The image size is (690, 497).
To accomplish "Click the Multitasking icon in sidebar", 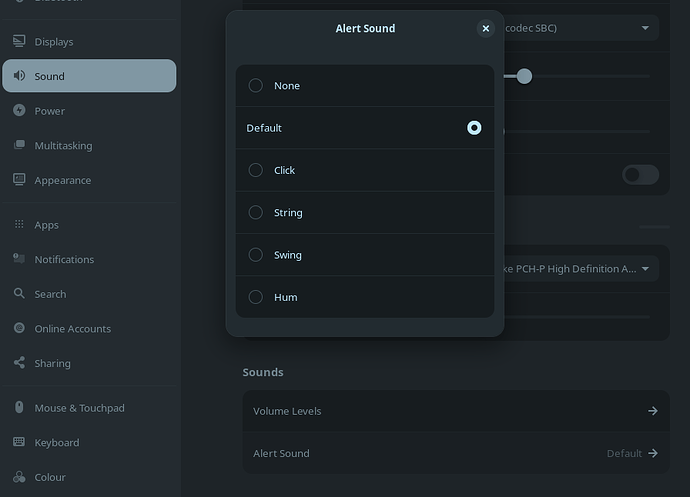I will [19, 145].
